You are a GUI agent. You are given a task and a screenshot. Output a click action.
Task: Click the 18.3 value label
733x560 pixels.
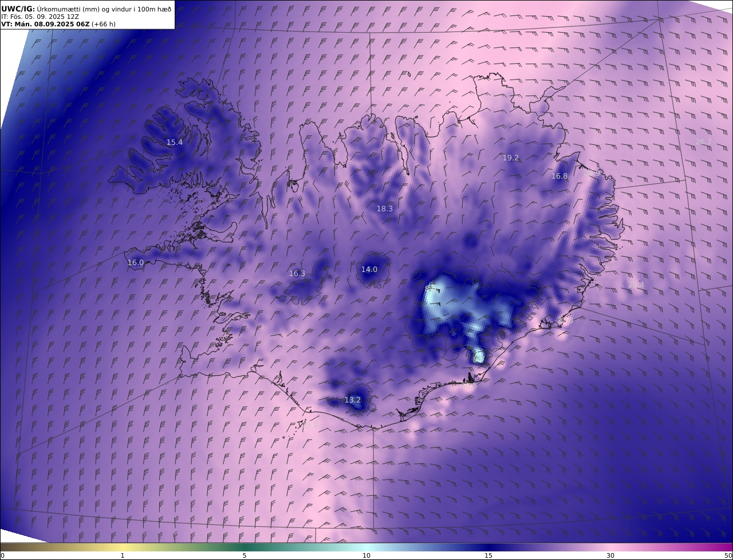(x=385, y=209)
